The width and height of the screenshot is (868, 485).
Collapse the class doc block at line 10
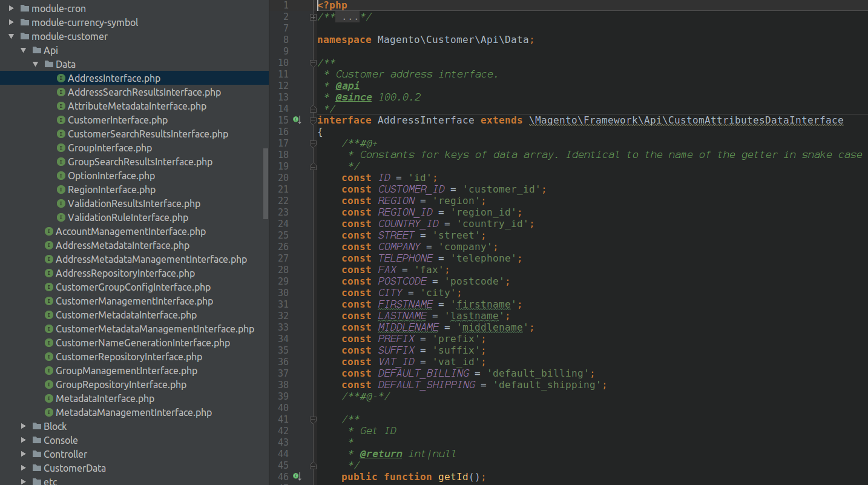click(313, 63)
